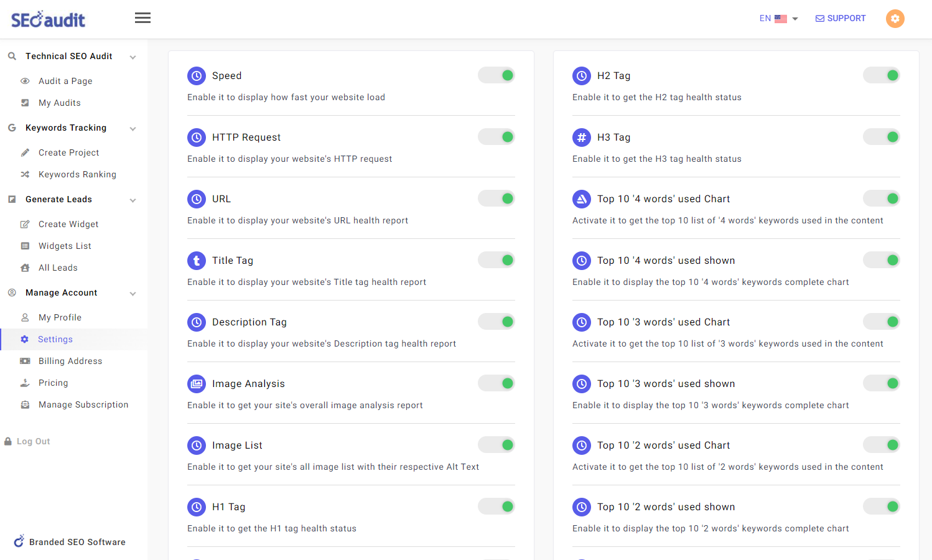Expand the Keywords Tracking chevron
Viewport: 932px width, 560px height.
(133, 128)
